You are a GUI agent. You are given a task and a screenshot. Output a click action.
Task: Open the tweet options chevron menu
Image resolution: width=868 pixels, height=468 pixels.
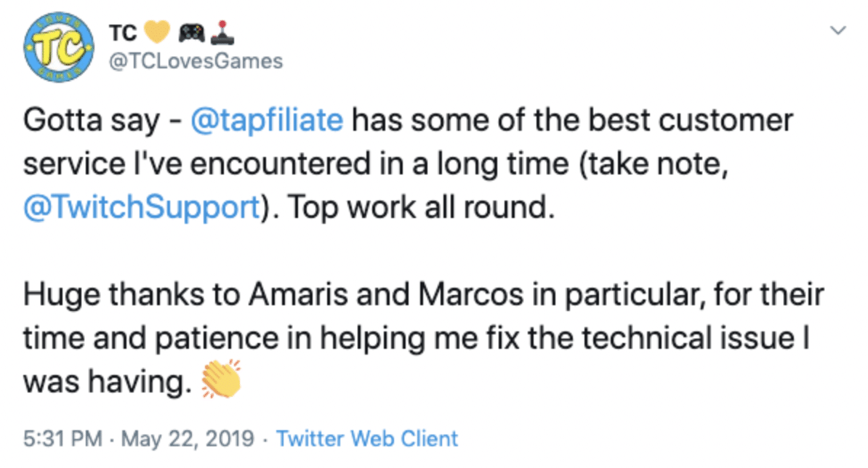pyautogui.click(x=838, y=31)
